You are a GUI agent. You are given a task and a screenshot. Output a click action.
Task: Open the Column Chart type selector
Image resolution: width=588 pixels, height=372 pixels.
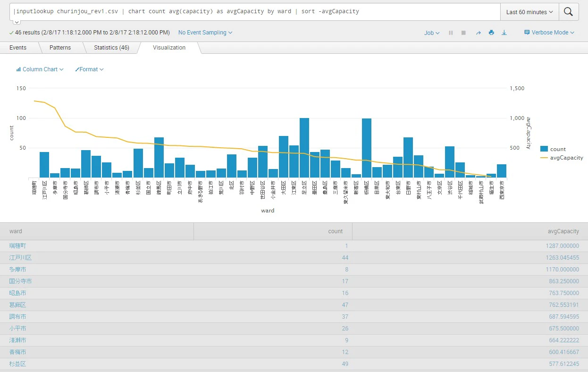tap(40, 69)
